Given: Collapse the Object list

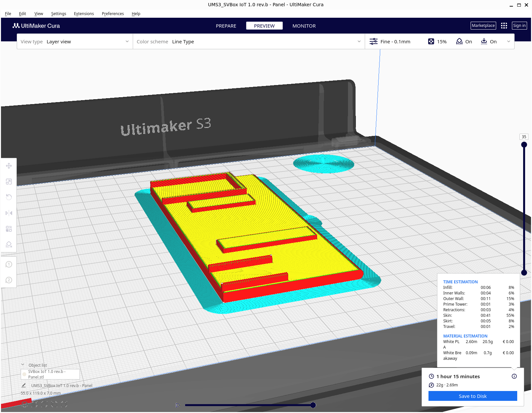Looking at the screenshot, I should coord(23,365).
